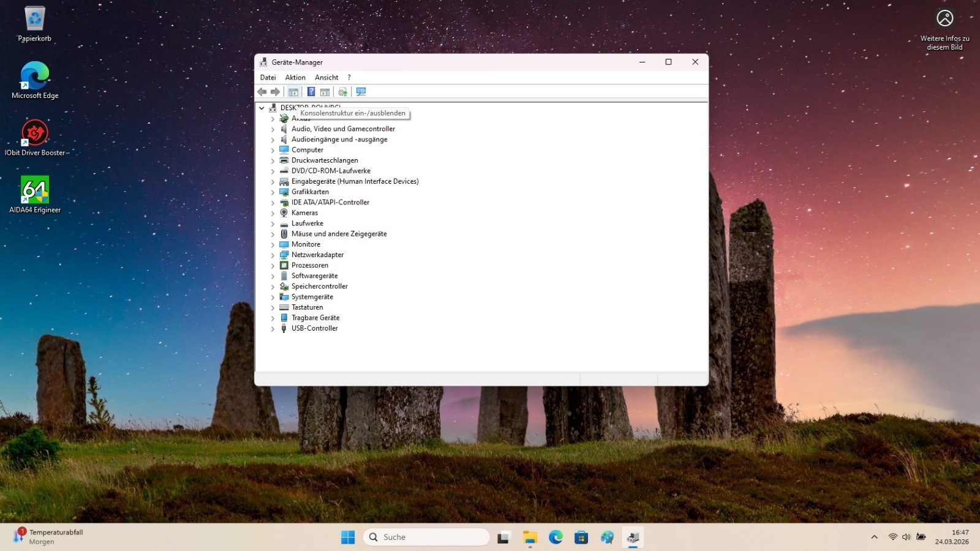Open the Aktion menu

coord(295,78)
